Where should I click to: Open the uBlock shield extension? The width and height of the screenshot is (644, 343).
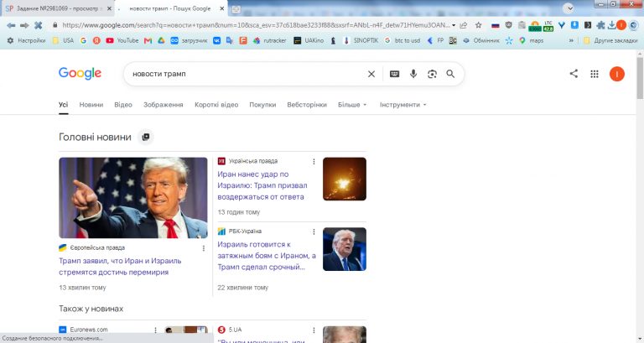pyautogui.click(x=508, y=25)
